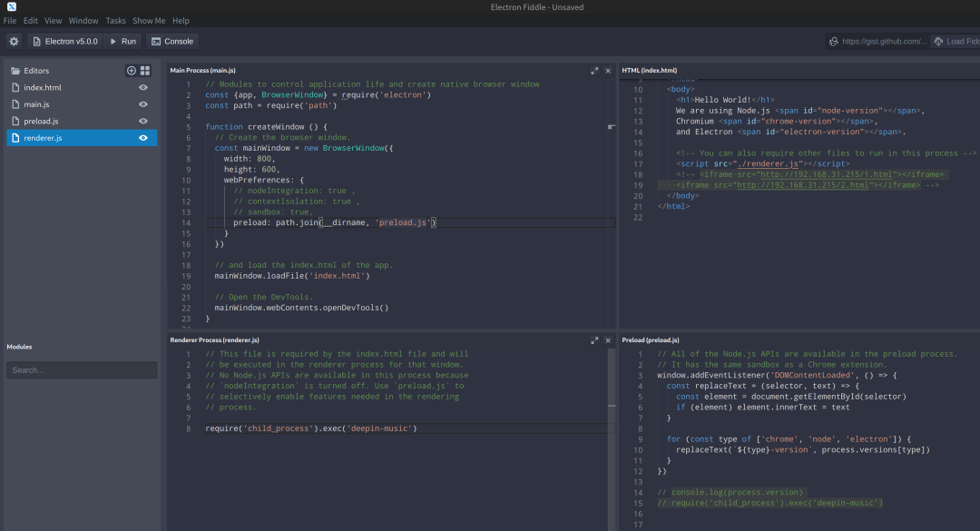Viewport: 980px width, 531px height.
Task: Open the File menu
Action: coord(10,20)
